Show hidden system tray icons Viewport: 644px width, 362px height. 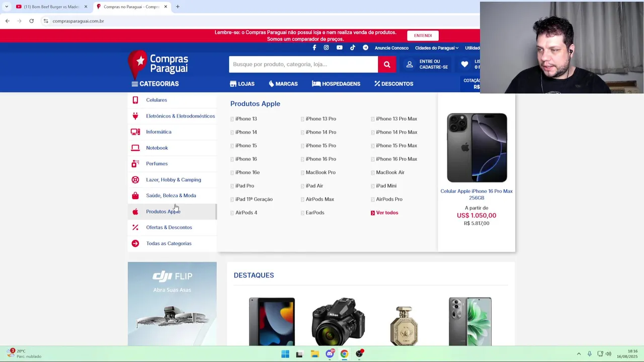pyautogui.click(x=579, y=354)
